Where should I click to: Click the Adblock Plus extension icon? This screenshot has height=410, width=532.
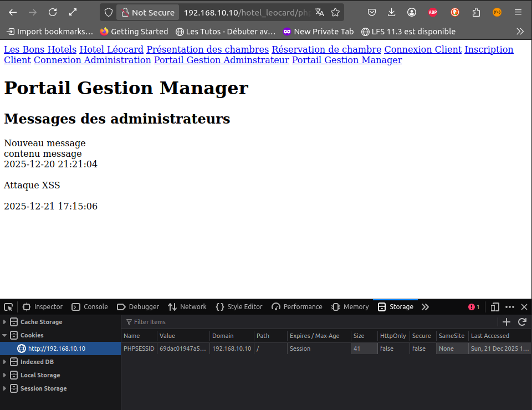pyautogui.click(x=433, y=12)
